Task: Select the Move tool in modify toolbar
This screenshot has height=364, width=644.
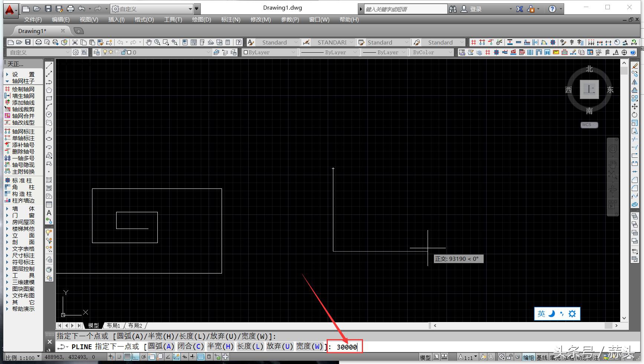Action: coord(635,106)
